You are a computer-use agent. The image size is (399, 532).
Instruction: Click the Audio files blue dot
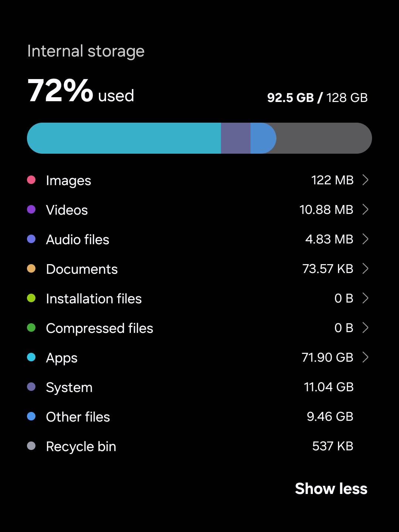tap(31, 239)
